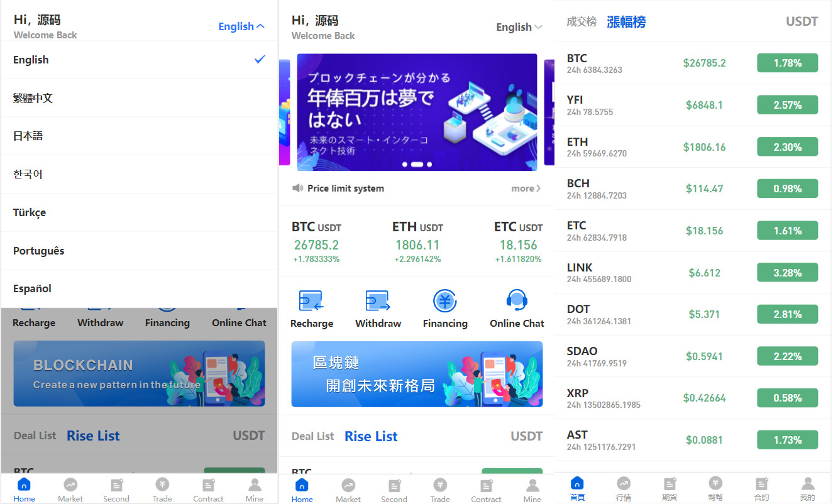Select the 我的 profile icon in the Chinese screen

(x=808, y=483)
